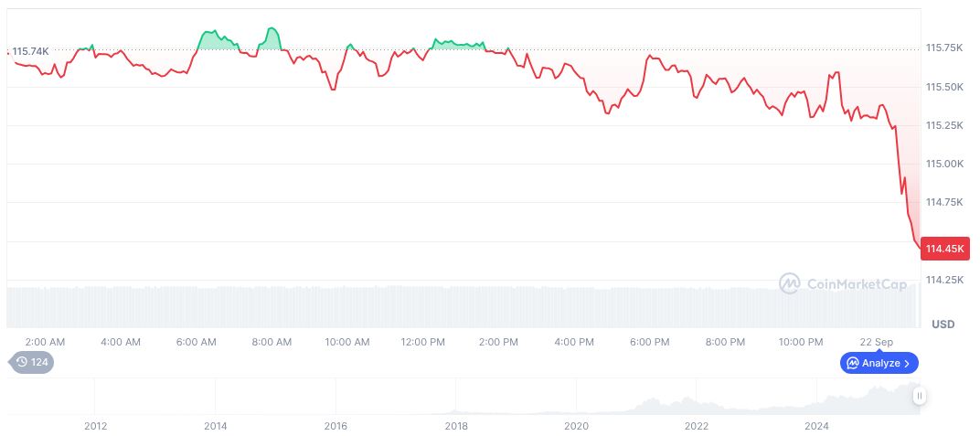
Task: Click 2024 on the range navigator
Action: pyautogui.click(x=816, y=425)
